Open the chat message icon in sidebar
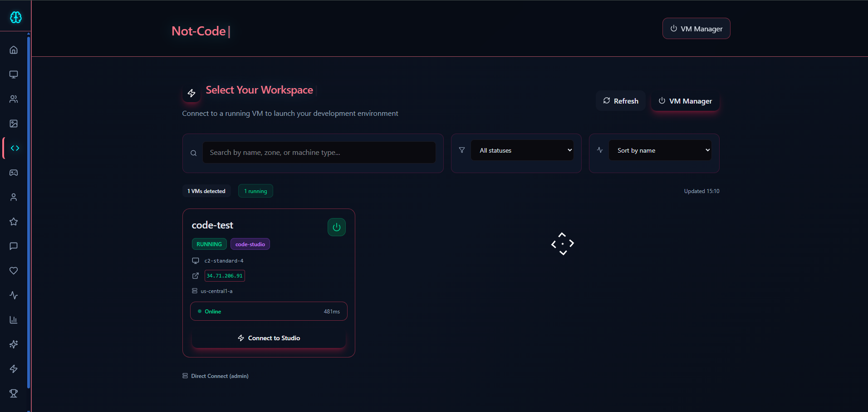The height and width of the screenshot is (412, 868). point(14,246)
